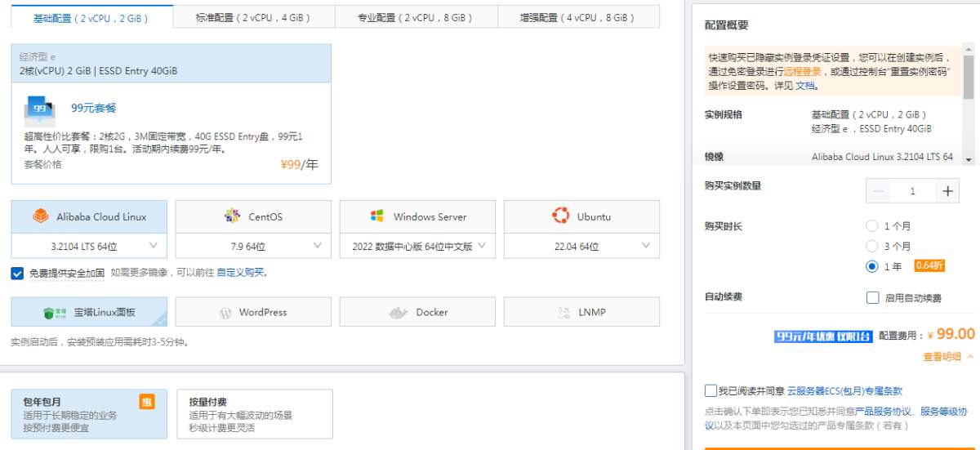Agree to the ECS 专属条款 checkbox
The image size is (980, 450).
point(711,391)
